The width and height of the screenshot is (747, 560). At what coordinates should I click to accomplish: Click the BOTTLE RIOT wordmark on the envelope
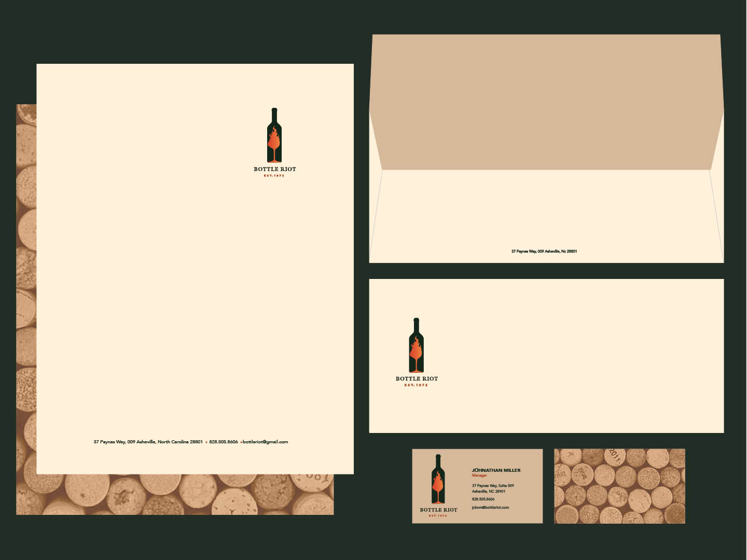tap(417, 379)
